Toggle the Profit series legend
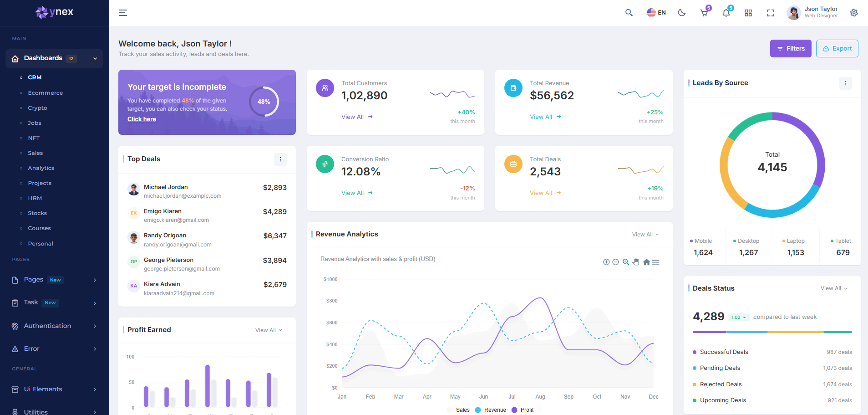The image size is (868, 415). coord(523,410)
